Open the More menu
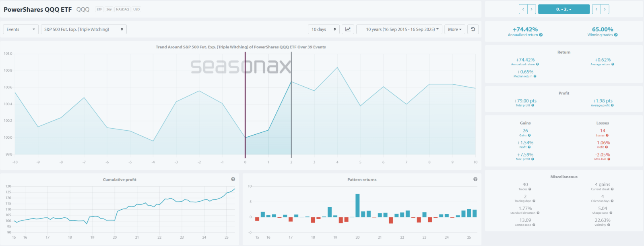The image size is (644, 246). click(455, 29)
